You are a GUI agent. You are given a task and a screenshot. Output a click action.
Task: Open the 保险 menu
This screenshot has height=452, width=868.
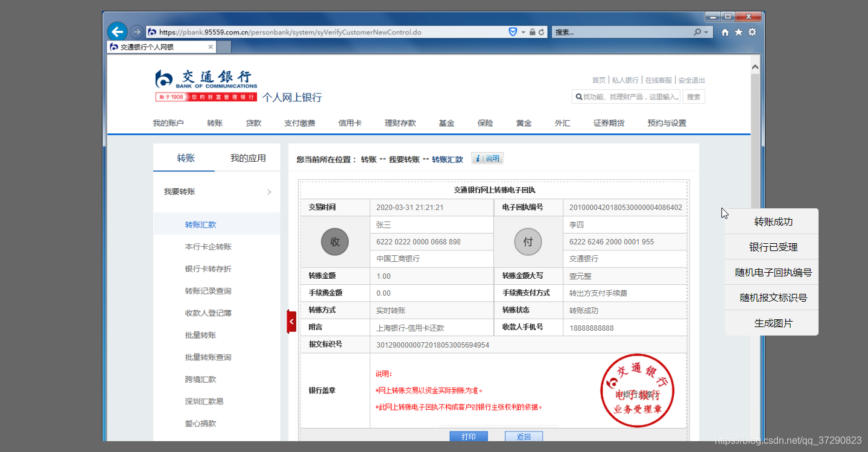pos(485,123)
